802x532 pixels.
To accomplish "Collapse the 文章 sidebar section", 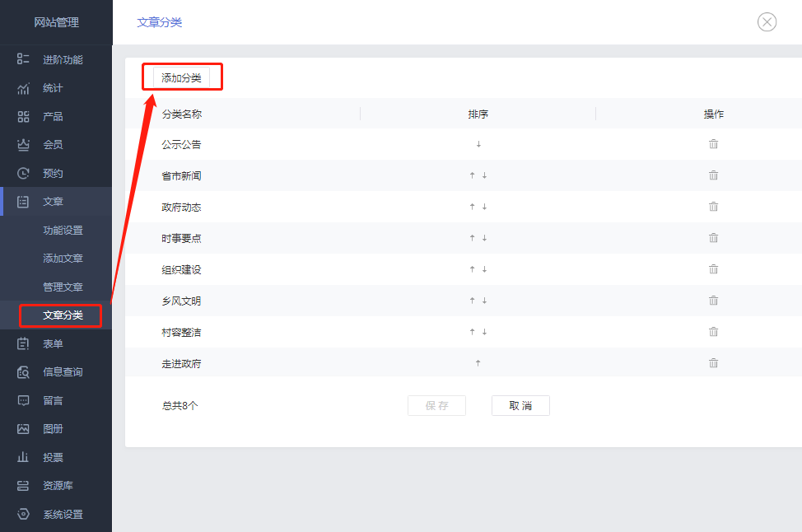I will point(52,201).
